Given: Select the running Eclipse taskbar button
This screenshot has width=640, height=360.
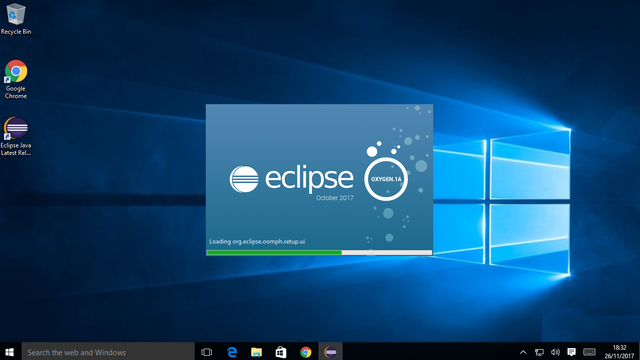Looking at the screenshot, I should (x=330, y=352).
